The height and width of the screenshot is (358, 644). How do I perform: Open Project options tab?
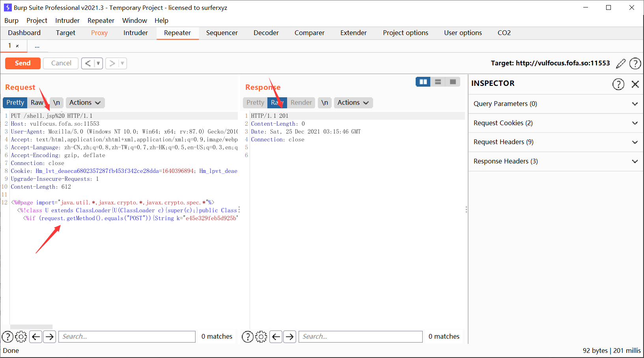click(x=405, y=33)
